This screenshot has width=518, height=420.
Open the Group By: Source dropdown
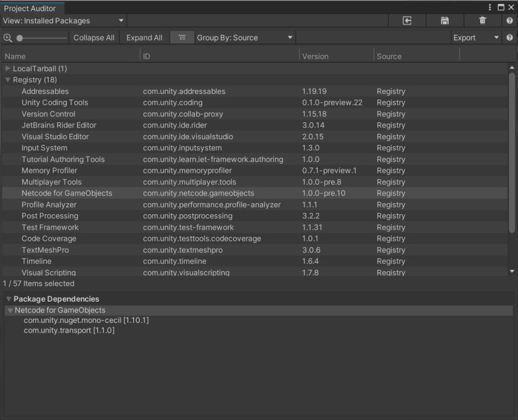245,38
